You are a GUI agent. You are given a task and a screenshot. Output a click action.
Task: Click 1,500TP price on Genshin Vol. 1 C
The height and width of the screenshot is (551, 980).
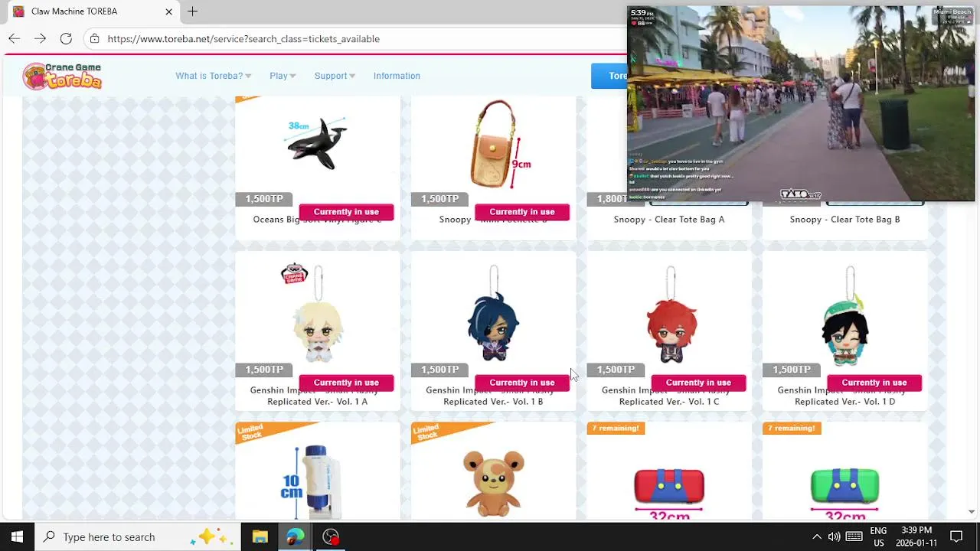616,370
